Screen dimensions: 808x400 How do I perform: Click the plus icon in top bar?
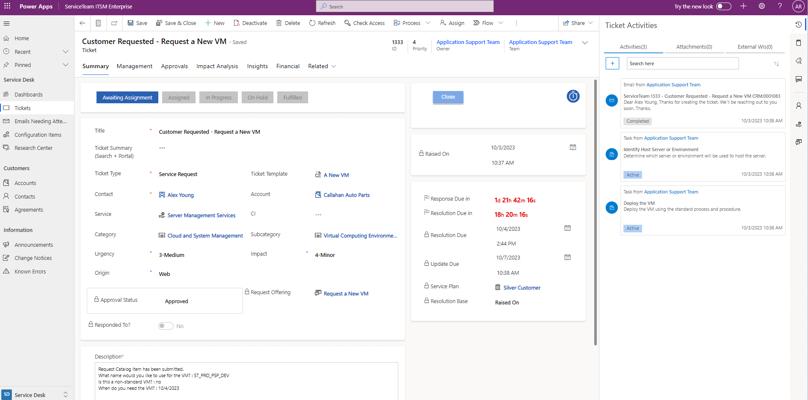743,6
